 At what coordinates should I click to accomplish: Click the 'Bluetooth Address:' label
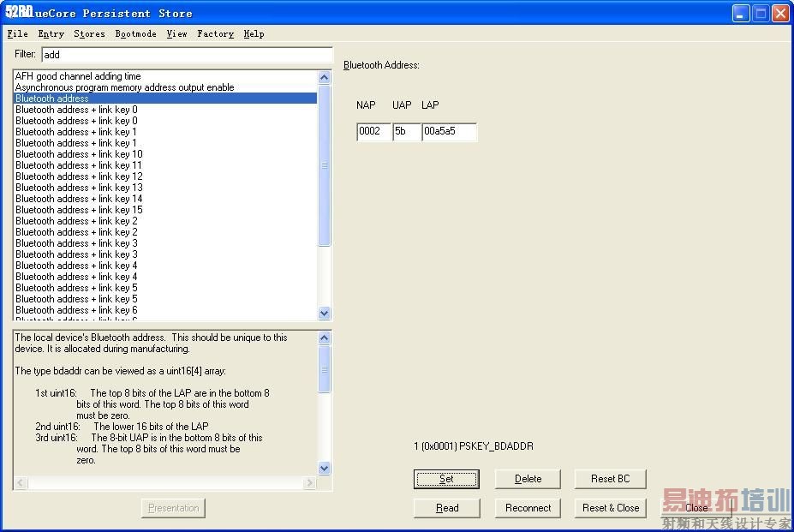tap(381, 65)
